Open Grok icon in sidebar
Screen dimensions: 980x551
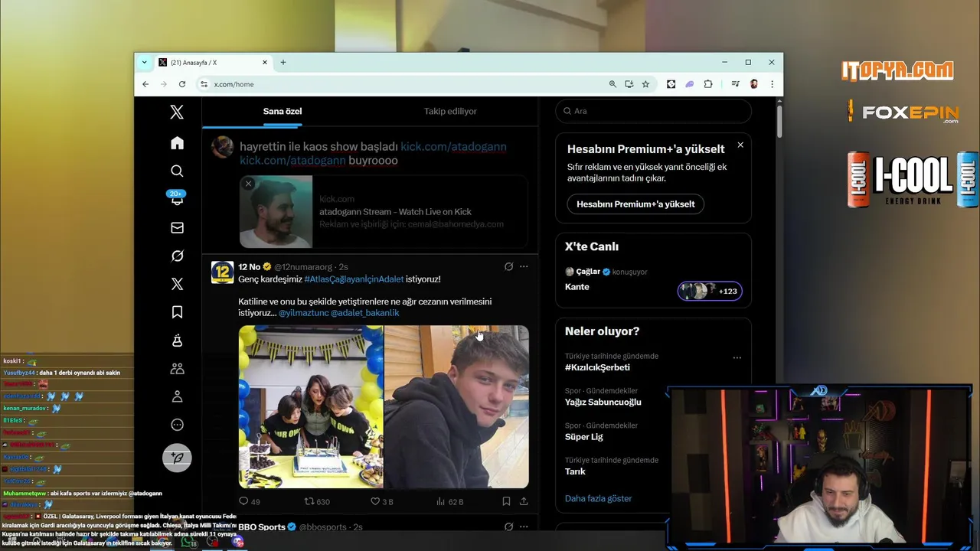pos(177,256)
